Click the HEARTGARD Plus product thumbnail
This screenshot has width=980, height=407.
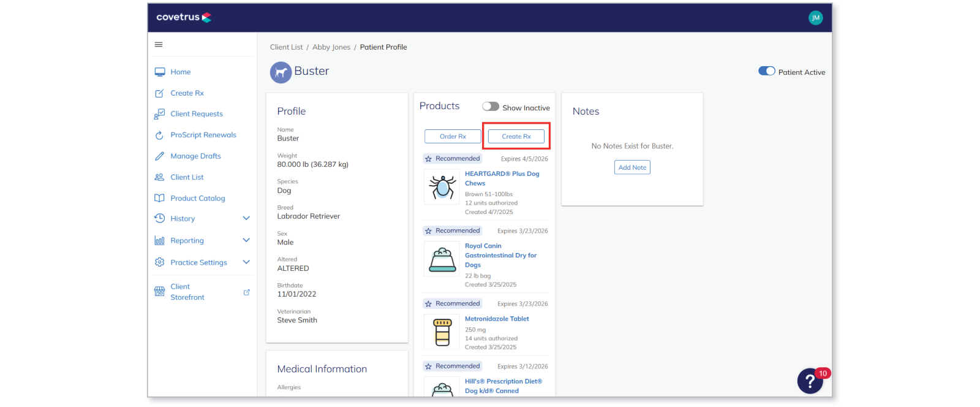pos(442,186)
